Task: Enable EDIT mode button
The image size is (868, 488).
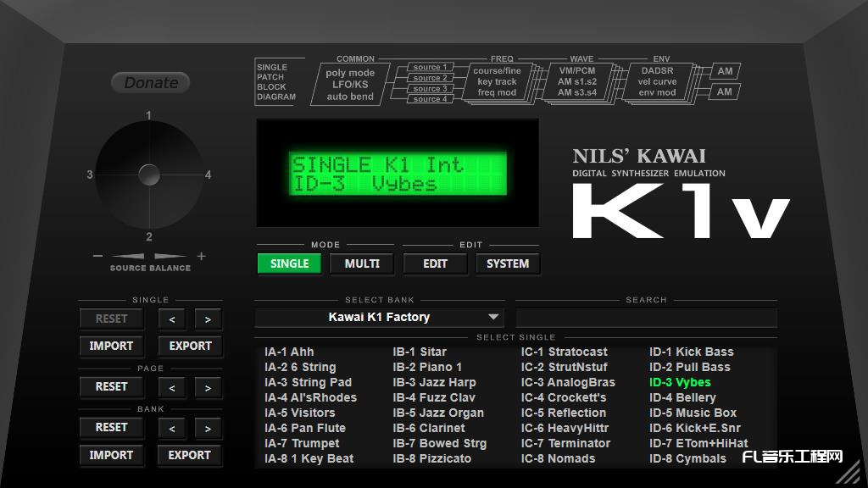Action: click(435, 263)
